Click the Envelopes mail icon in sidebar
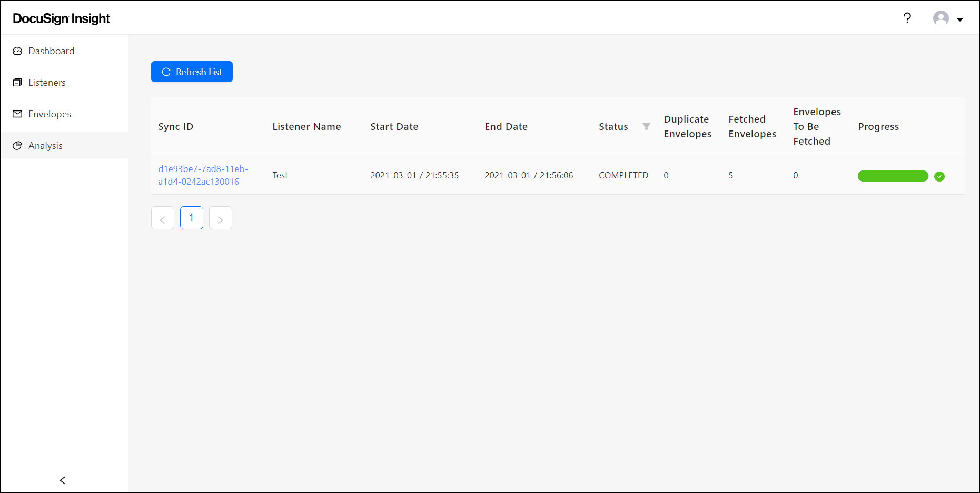Image resolution: width=980 pixels, height=493 pixels. [x=17, y=114]
